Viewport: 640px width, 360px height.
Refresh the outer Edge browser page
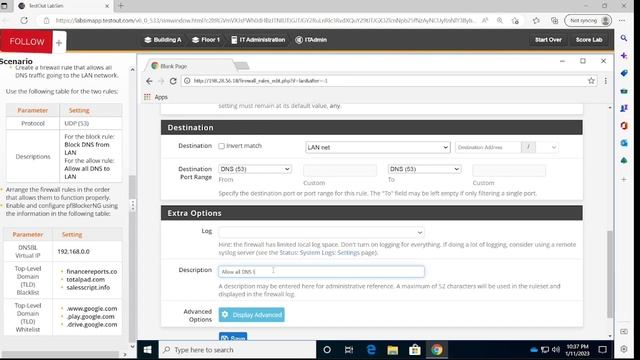coord(24,20)
